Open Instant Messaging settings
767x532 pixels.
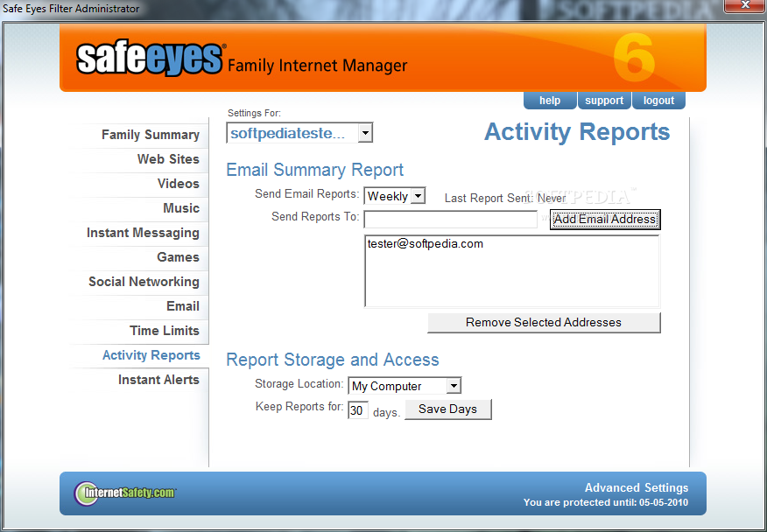pos(143,233)
